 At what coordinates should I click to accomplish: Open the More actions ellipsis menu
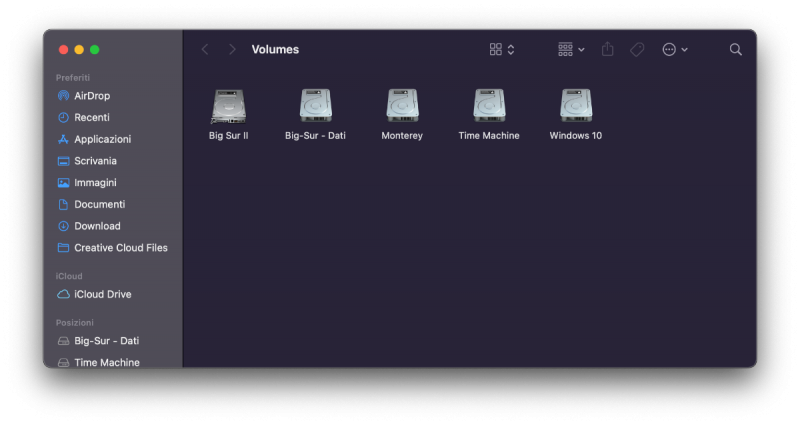tap(674, 49)
